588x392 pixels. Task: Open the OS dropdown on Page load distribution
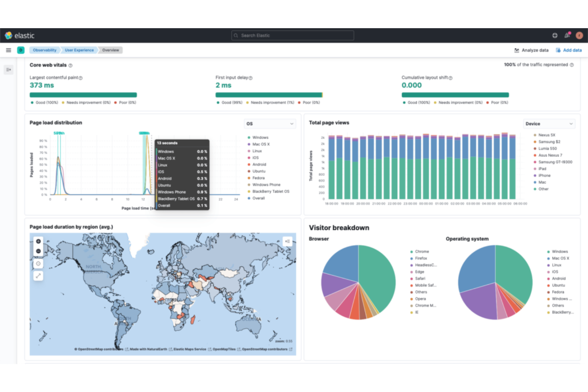(270, 124)
